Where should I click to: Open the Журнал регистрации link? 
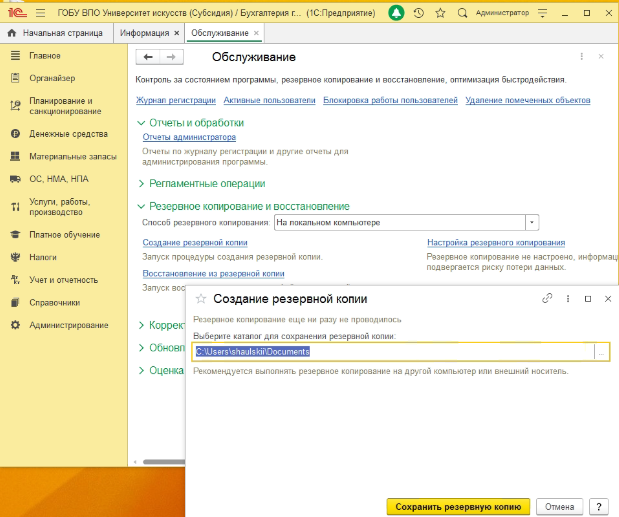(x=176, y=100)
